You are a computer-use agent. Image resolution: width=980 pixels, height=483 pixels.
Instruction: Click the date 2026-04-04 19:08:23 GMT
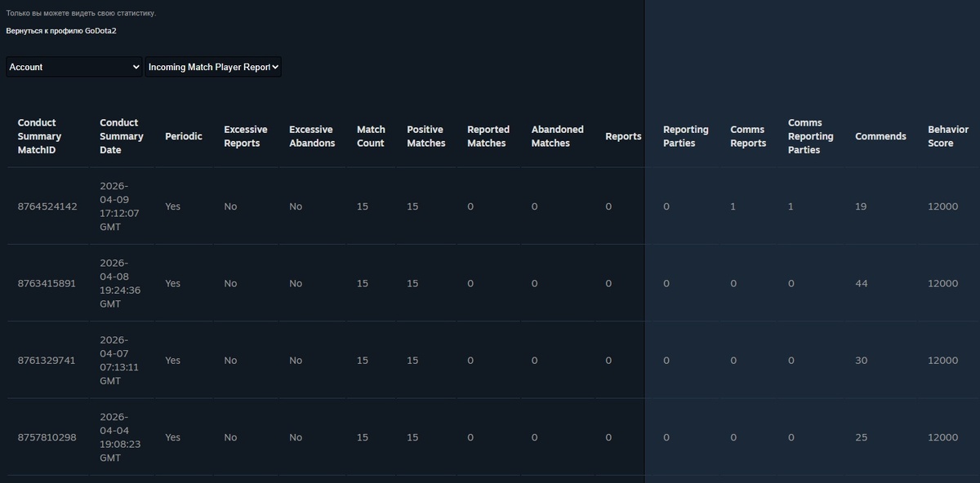click(120, 437)
